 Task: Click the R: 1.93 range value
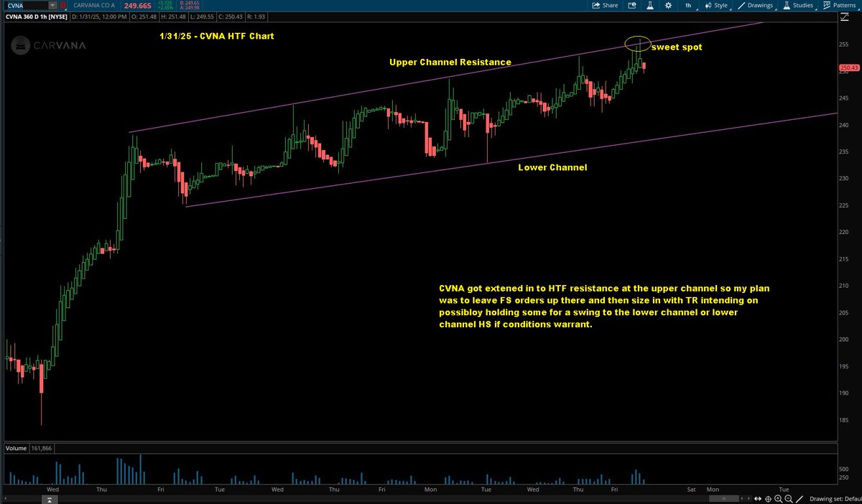256,17
